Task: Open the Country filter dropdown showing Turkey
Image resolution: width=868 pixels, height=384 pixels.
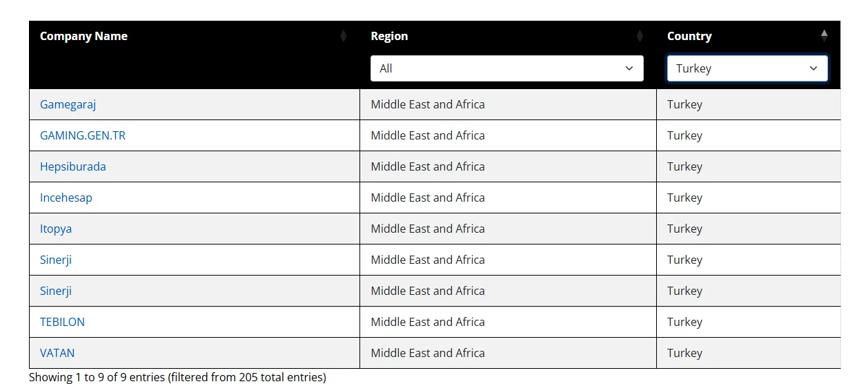Action: [x=747, y=68]
